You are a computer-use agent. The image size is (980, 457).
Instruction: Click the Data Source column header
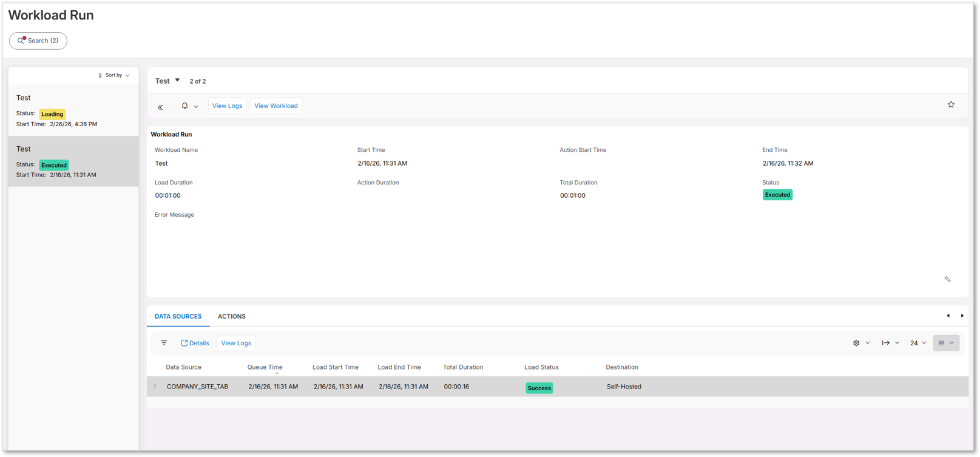[x=183, y=367]
